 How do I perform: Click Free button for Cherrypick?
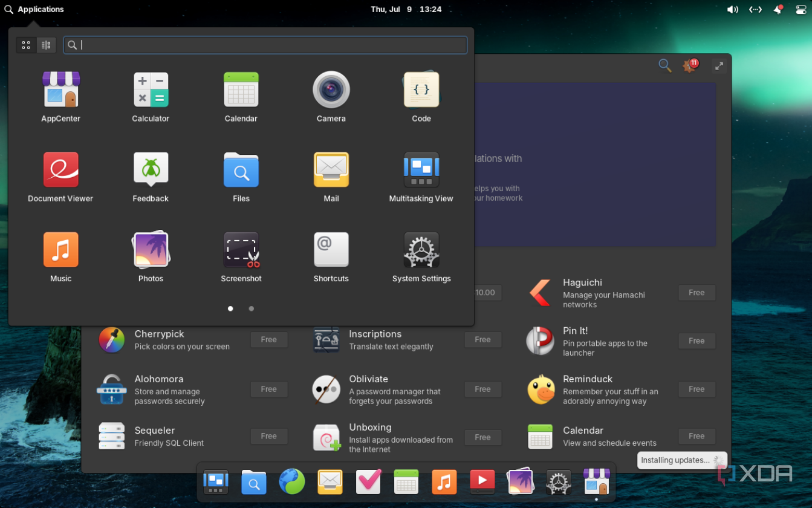269,340
